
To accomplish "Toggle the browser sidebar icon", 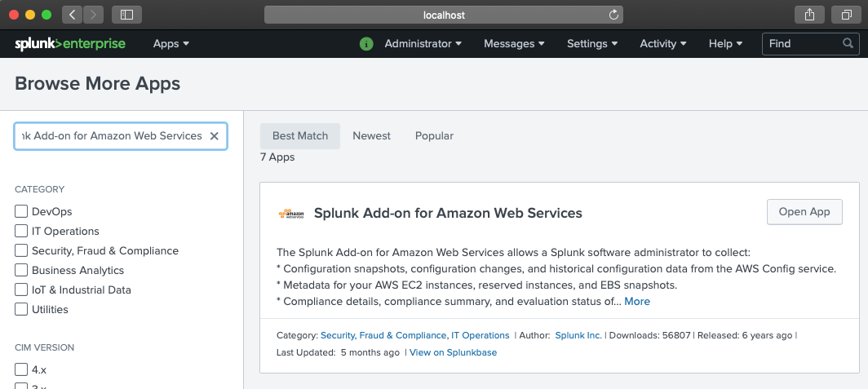I will (126, 15).
